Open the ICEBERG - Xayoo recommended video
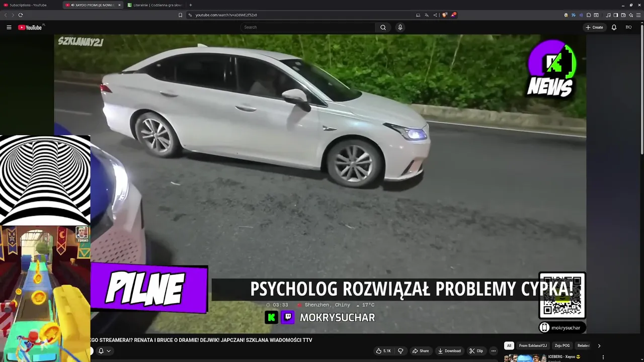 pos(565,357)
